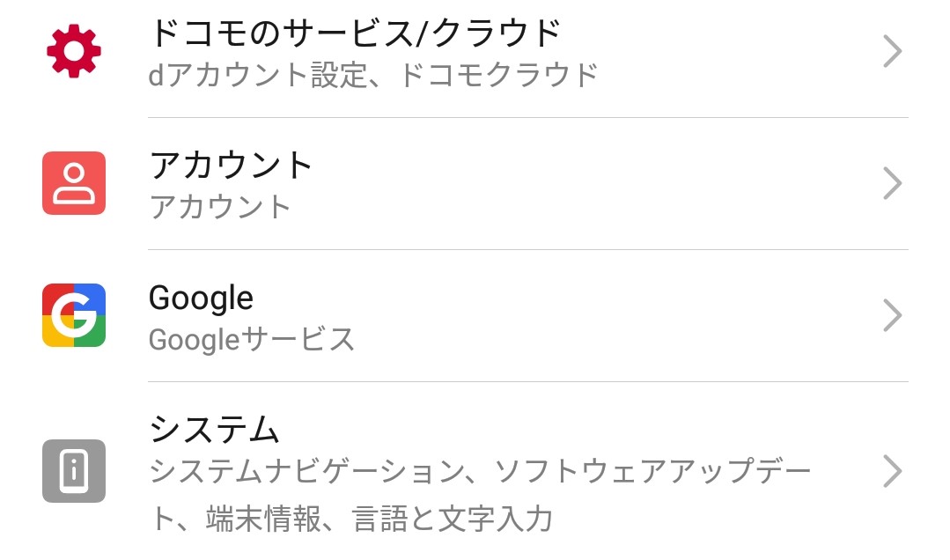Screen dimensions: 950x560
Task: Select the アカウント heading
Action: pos(231,165)
